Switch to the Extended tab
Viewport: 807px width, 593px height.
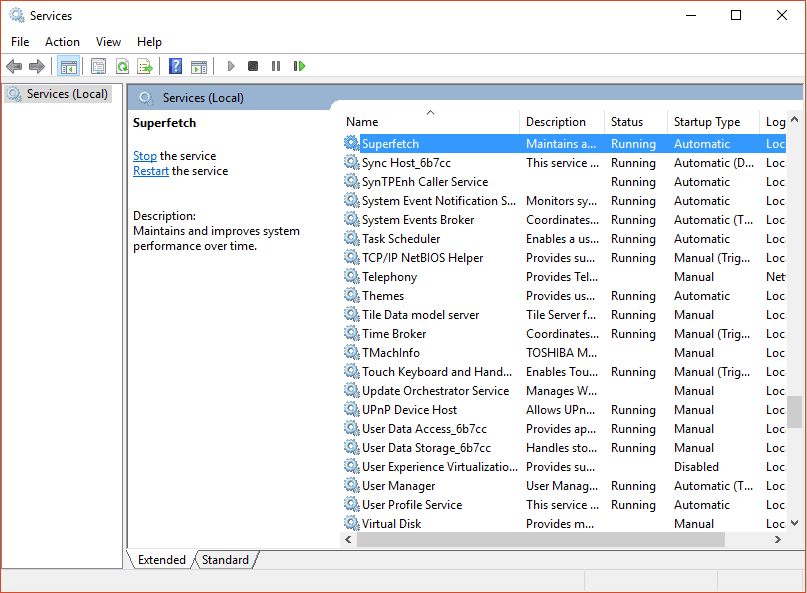pyautogui.click(x=162, y=560)
